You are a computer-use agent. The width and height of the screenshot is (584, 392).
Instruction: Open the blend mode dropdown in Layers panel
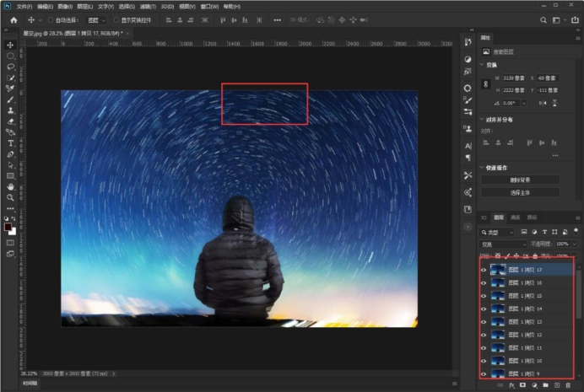click(x=503, y=244)
